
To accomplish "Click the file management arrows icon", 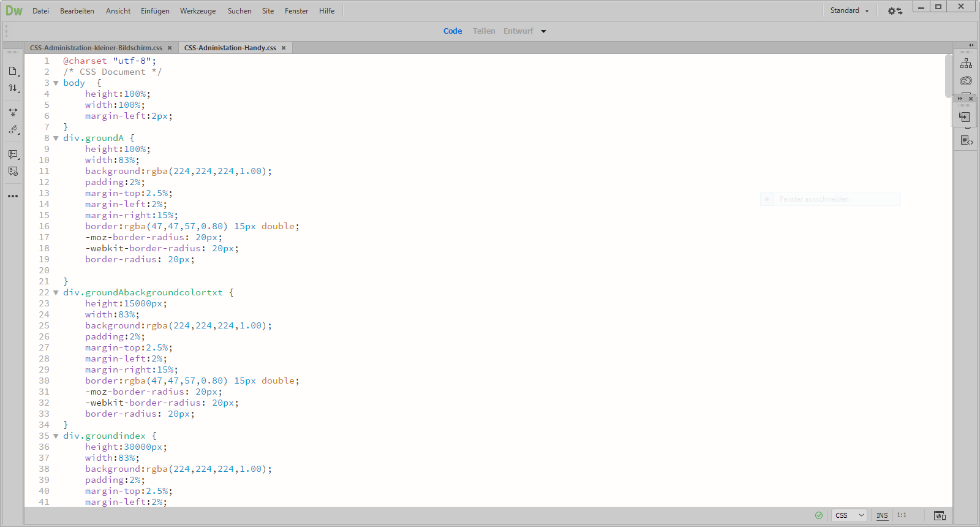I will pos(13,88).
